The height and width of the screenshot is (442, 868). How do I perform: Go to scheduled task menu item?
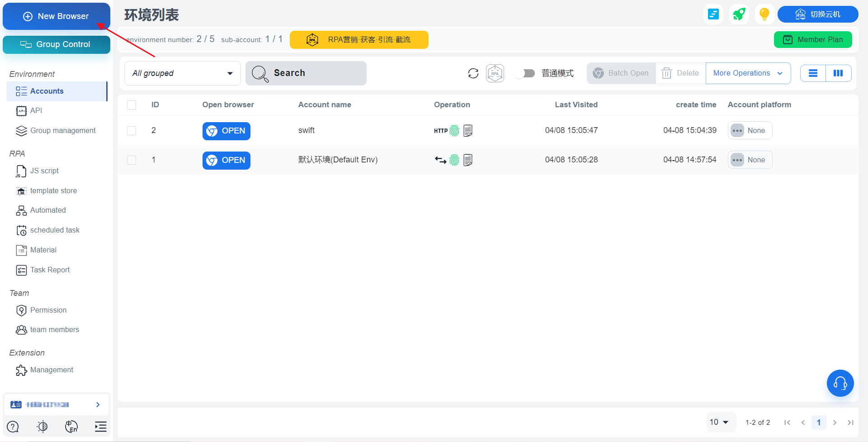coord(55,230)
